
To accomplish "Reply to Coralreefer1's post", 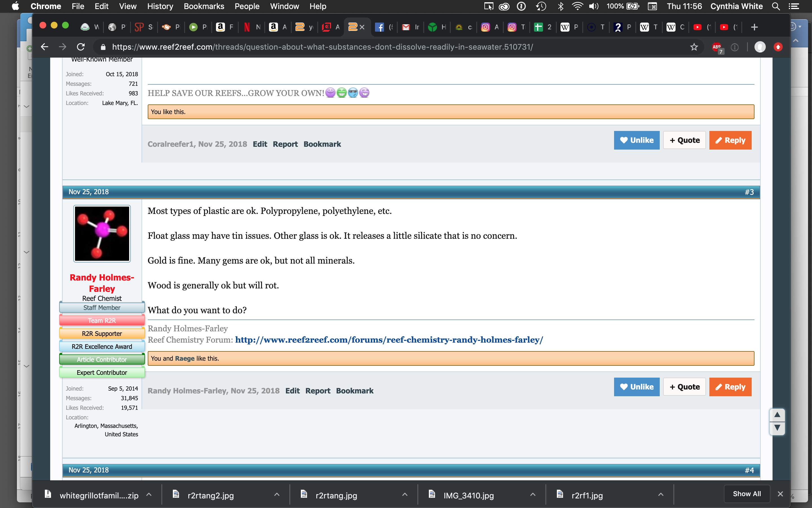I will point(730,140).
